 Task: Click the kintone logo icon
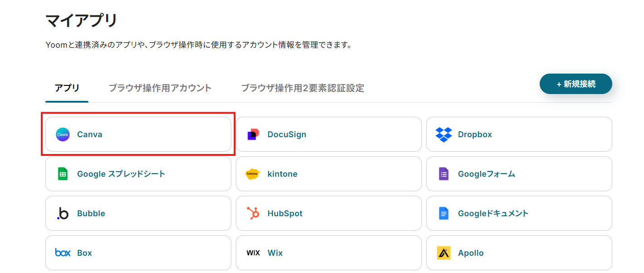point(253,174)
